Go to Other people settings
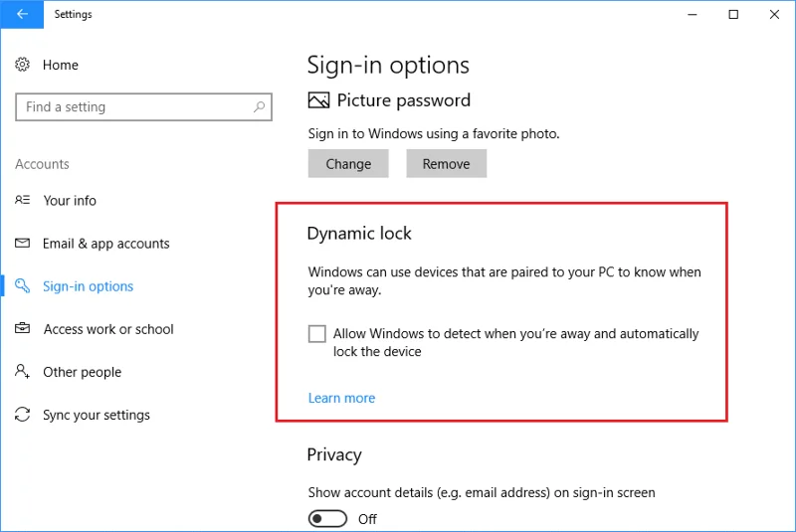 tap(83, 372)
